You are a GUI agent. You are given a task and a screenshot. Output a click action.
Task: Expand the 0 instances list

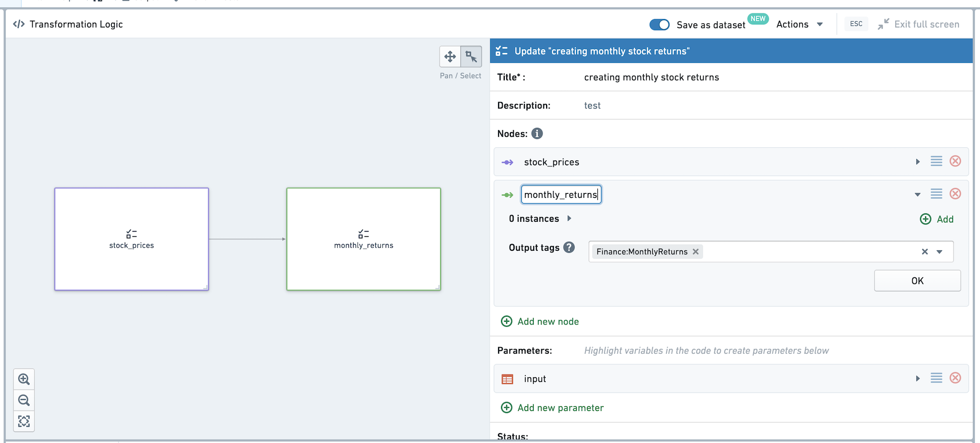[x=569, y=218]
